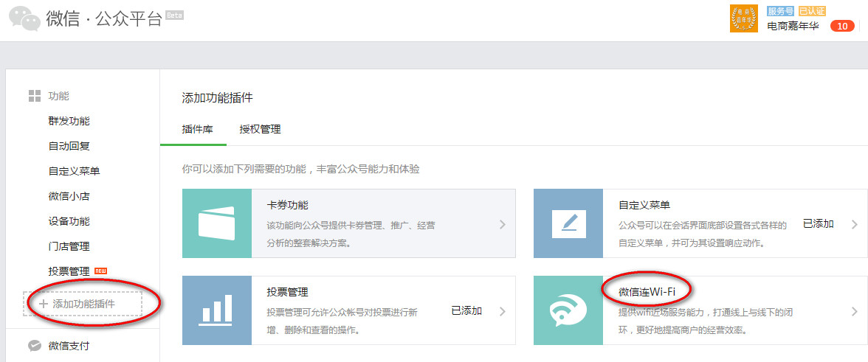Click the 微信连Wi-Fi description text
The width and height of the screenshot is (868, 362).
pyautogui.click(x=705, y=321)
